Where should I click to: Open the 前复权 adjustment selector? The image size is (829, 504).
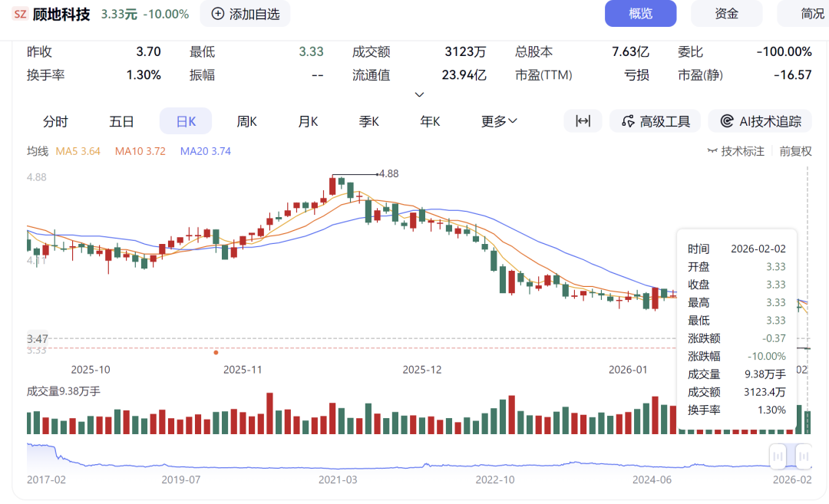pos(796,151)
